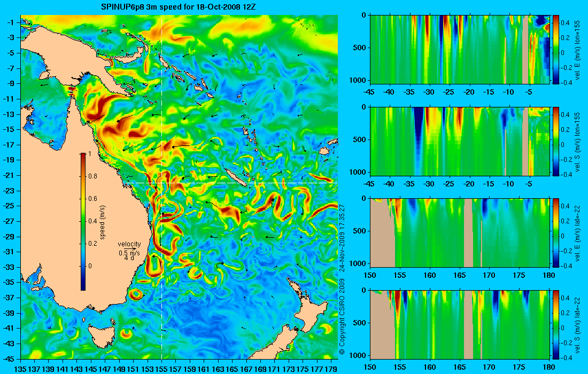Click the "speed (m/s)" colorbar label

pyautogui.click(x=103, y=222)
